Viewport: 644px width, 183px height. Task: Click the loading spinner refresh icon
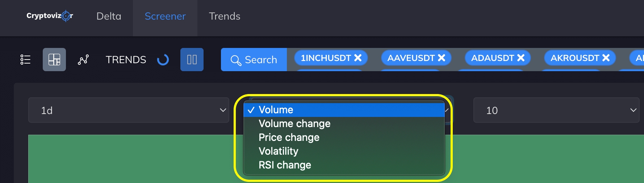(163, 60)
